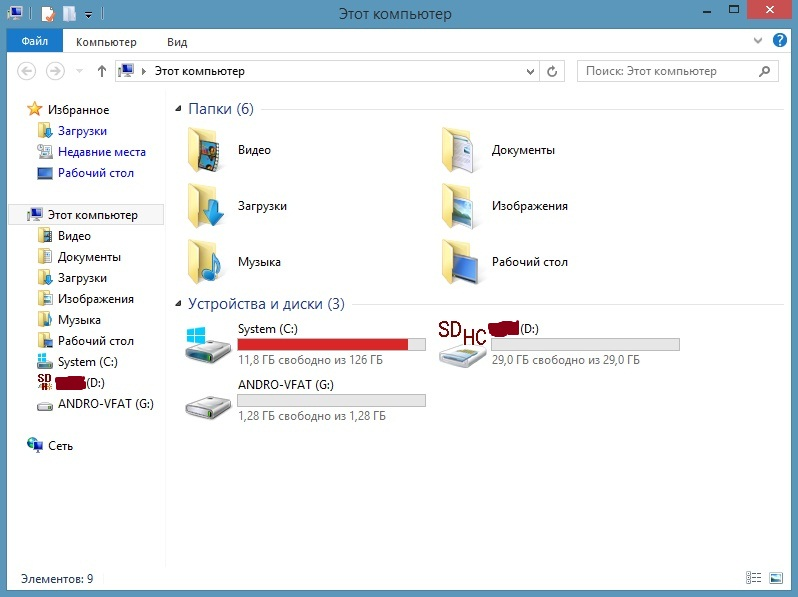The width and height of the screenshot is (798, 597).
Task: Switch to the Вид ribbon tab
Action: pos(177,42)
